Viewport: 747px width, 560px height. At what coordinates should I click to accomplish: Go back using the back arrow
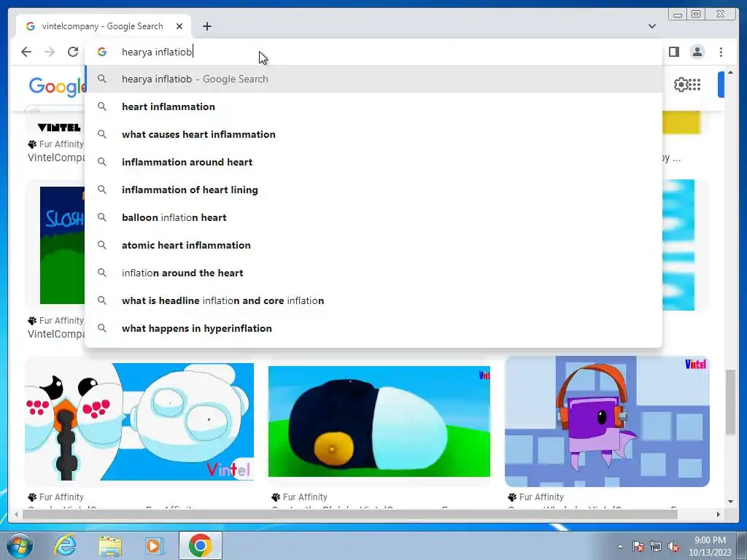[26, 52]
